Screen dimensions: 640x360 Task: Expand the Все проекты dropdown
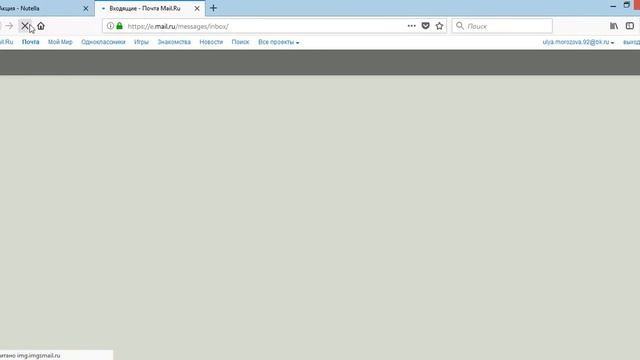pos(278,42)
